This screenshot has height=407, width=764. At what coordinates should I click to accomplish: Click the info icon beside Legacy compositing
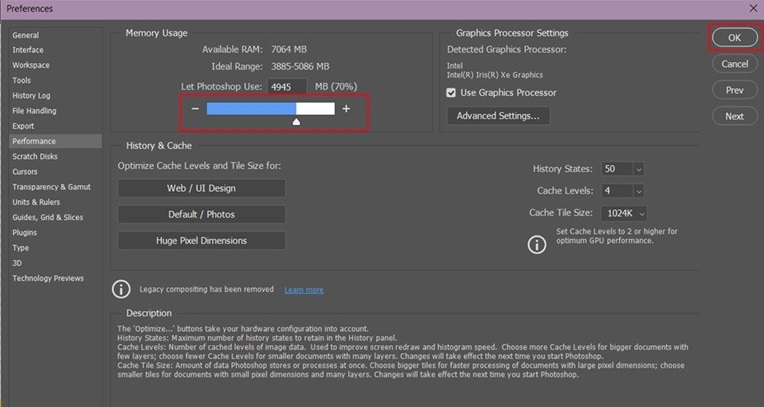[121, 289]
